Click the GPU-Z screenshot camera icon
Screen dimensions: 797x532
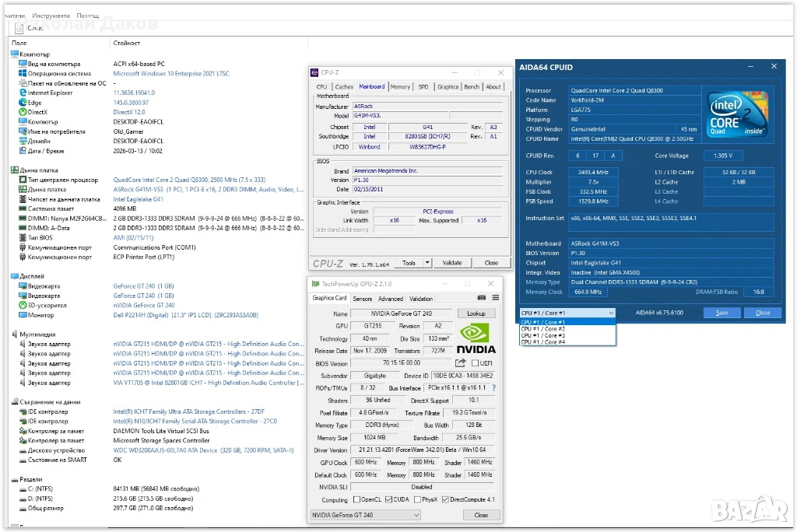[482, 298]
